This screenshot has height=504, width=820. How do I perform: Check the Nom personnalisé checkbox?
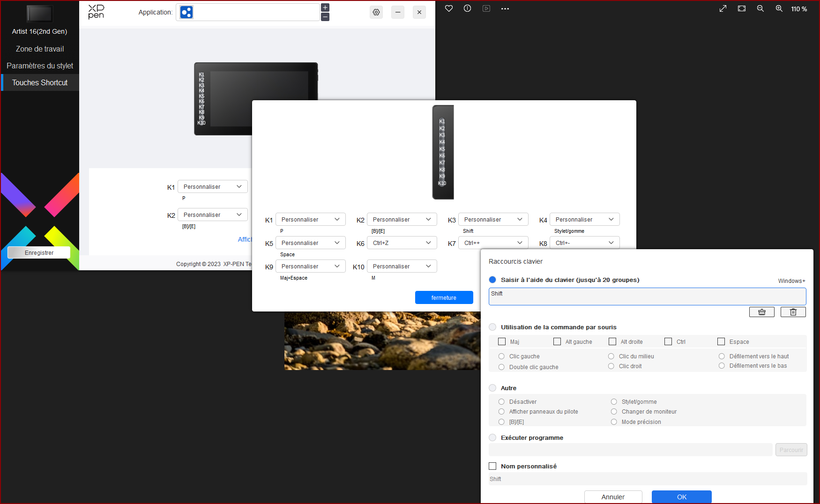tap(492, 466)
